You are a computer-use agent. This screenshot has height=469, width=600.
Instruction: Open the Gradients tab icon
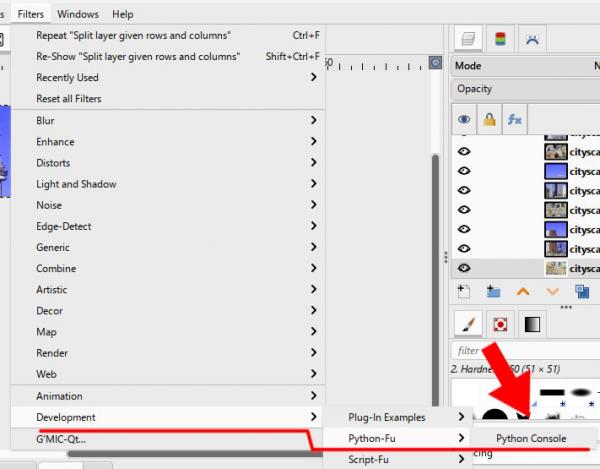pos(532,324)
